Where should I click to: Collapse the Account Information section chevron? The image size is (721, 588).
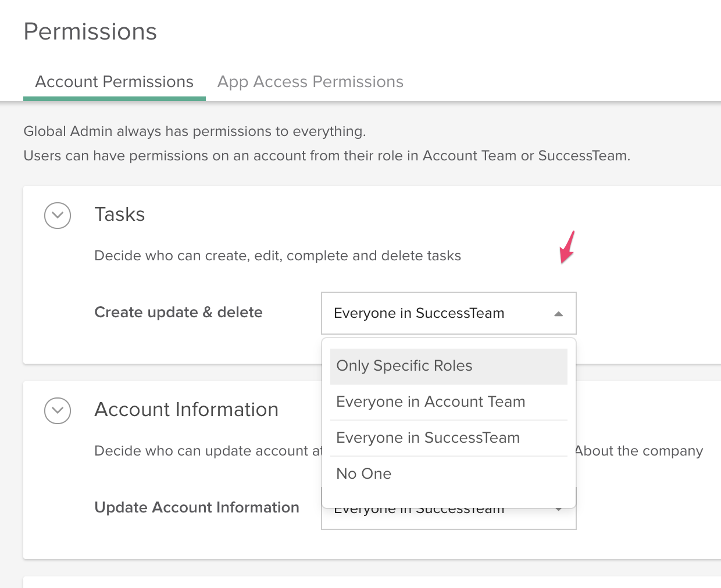(x=58, y=411)
